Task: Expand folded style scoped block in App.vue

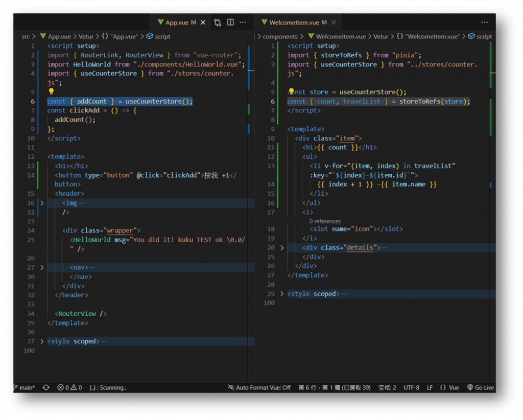Action: (x=42, y=341)
